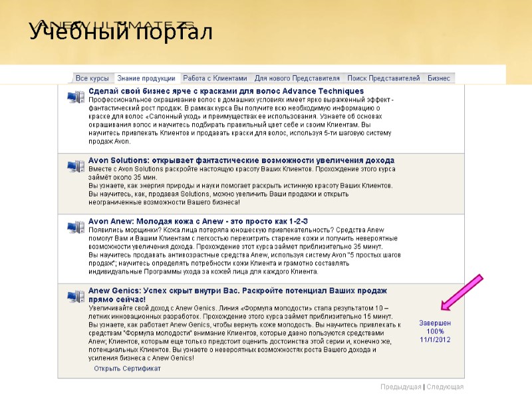This screenshot has height=399, width=532.
Task: Click computer icon beside Advance Techniques course
Action: (76, 97)
